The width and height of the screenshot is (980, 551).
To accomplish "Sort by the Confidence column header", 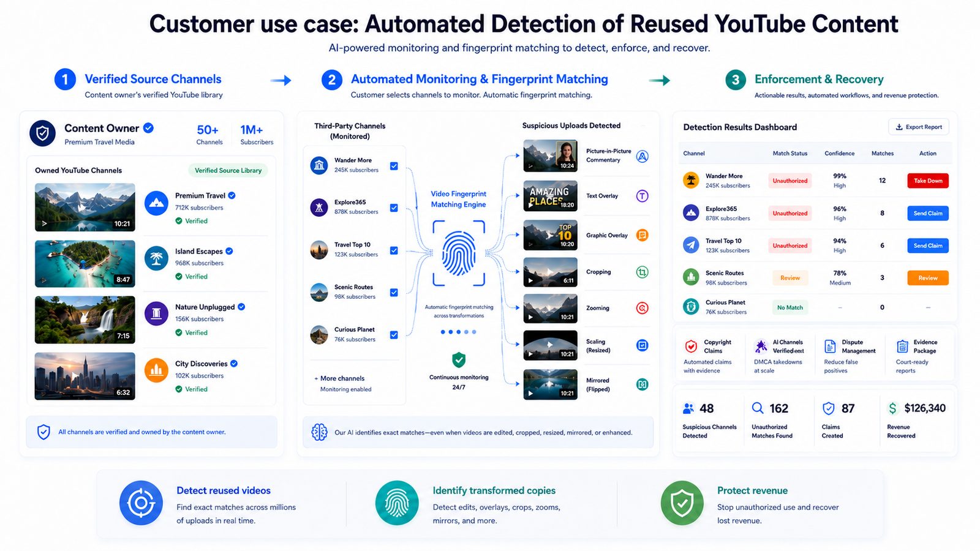I will (839, 153).
